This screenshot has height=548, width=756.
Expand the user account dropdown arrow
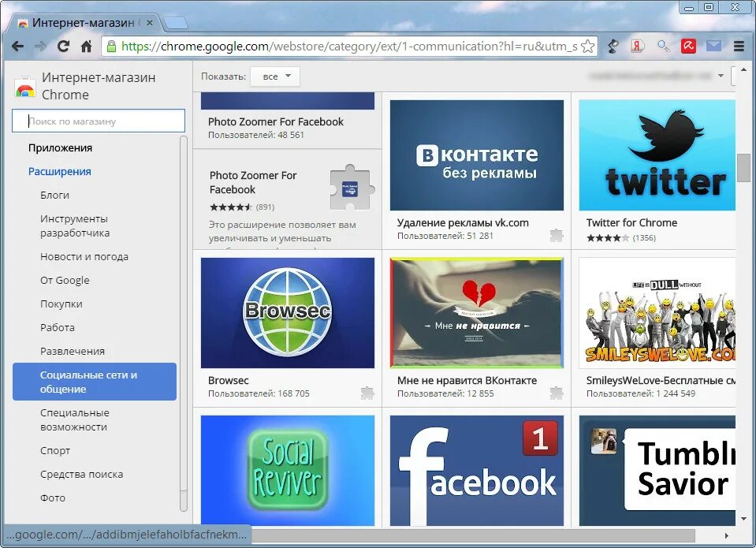[x=721, y=76]
